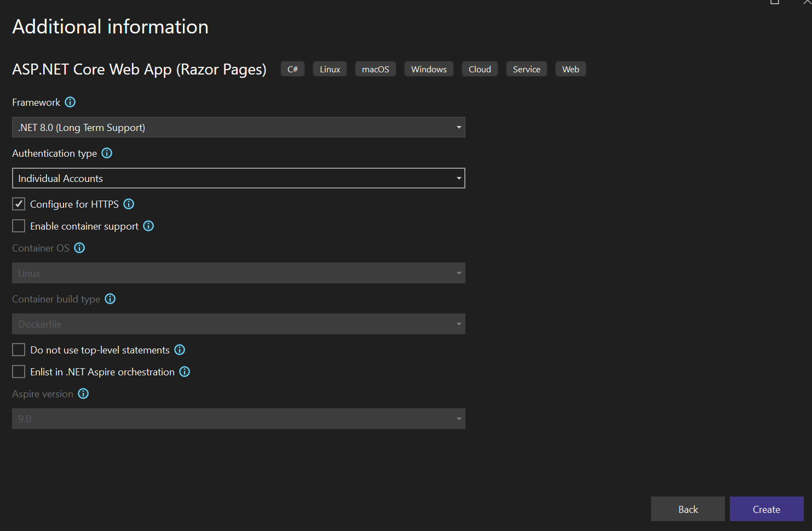Click the Enable container support info icon
This screenshot has height=531, width=812.
(x=148, y=226)
